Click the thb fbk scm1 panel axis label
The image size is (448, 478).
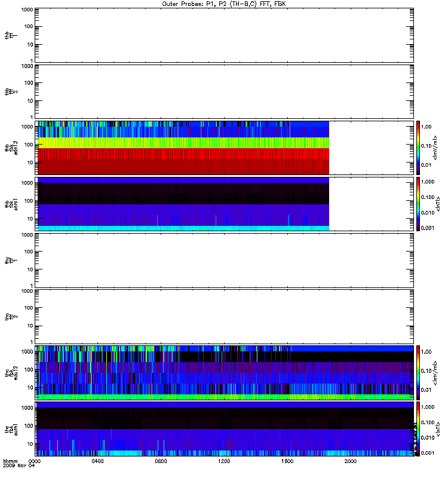tap(11, 204)
